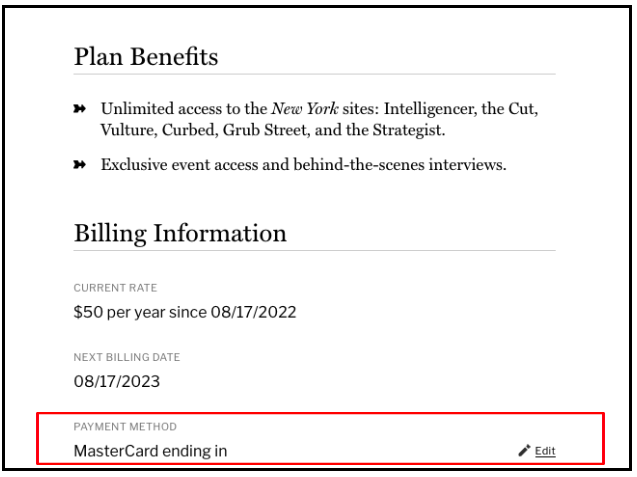
Task: Click the divider line under Plan Benefits
Action: 314,74
